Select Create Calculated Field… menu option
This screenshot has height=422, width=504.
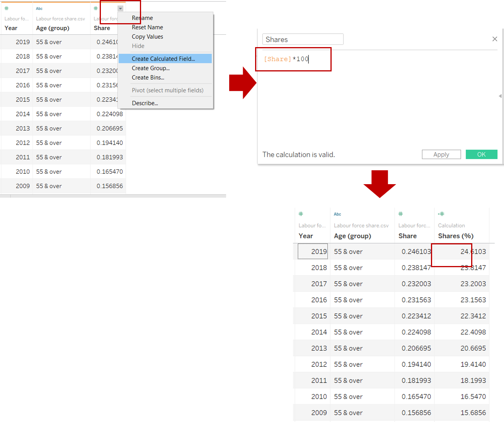click(x=163, y=59)
